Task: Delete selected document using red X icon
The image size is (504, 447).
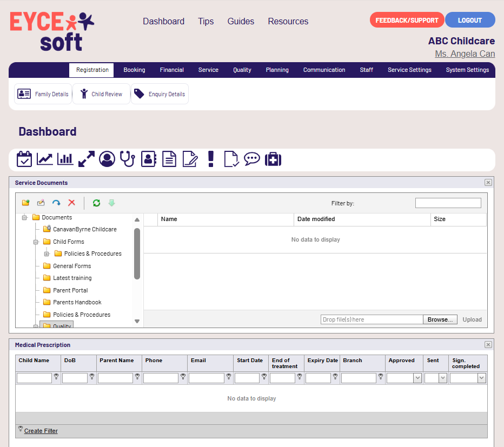Action: point(71,202)
